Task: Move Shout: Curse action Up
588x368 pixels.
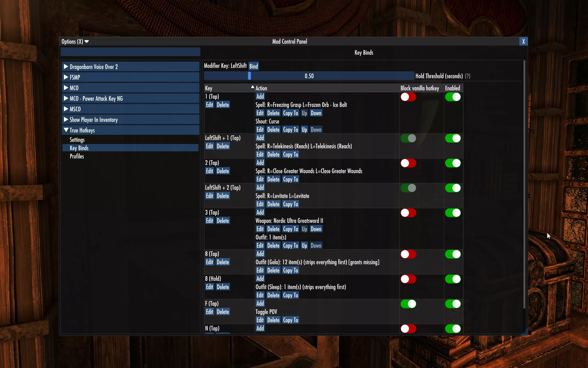Action: click(304, 130)
